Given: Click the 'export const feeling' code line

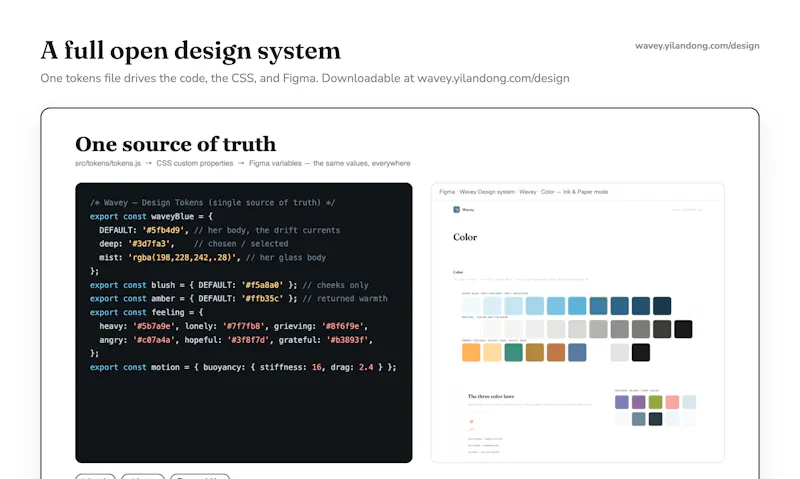Looking at the screenshot, I should [x=146, y=312].
